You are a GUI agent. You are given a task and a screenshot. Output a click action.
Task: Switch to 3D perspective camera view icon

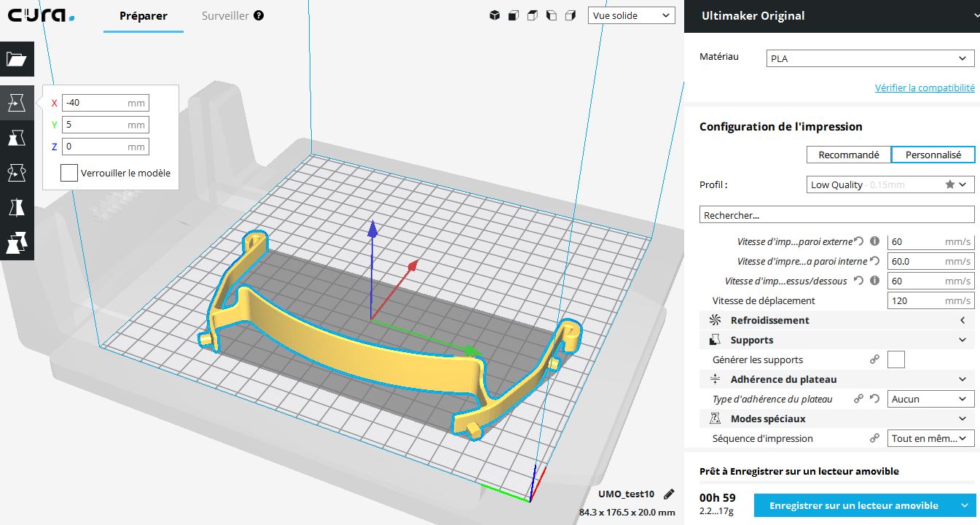point(495,15)
